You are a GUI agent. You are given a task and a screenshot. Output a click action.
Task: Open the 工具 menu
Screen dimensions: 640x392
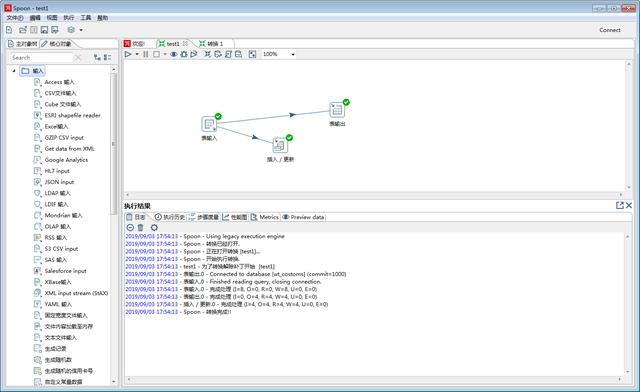pyautogui.click(x=86, y=18)
